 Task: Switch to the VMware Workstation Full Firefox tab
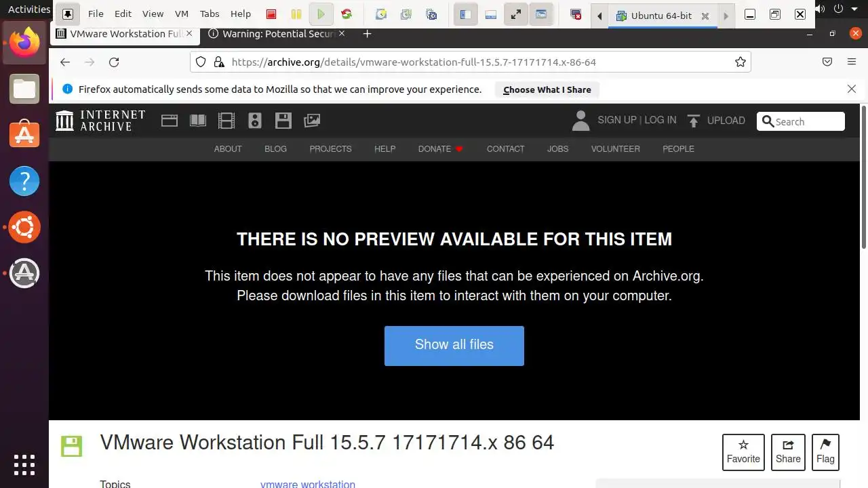(126, 33)
